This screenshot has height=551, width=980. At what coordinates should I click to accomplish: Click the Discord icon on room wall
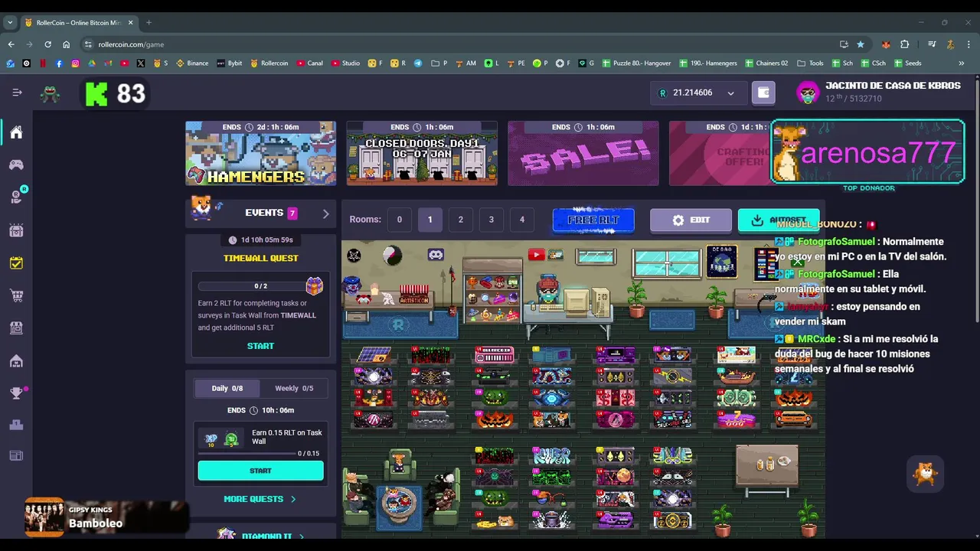pos(436,255)
